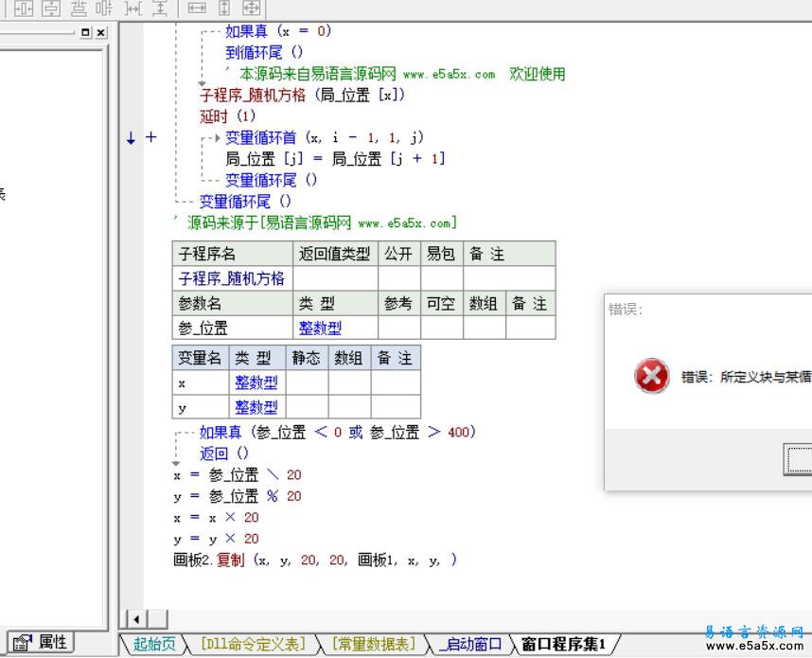Click the center vertically alignment toolbar icon
Image resolution: width=812 pixels, height=658 pixels.
[51, 8]
